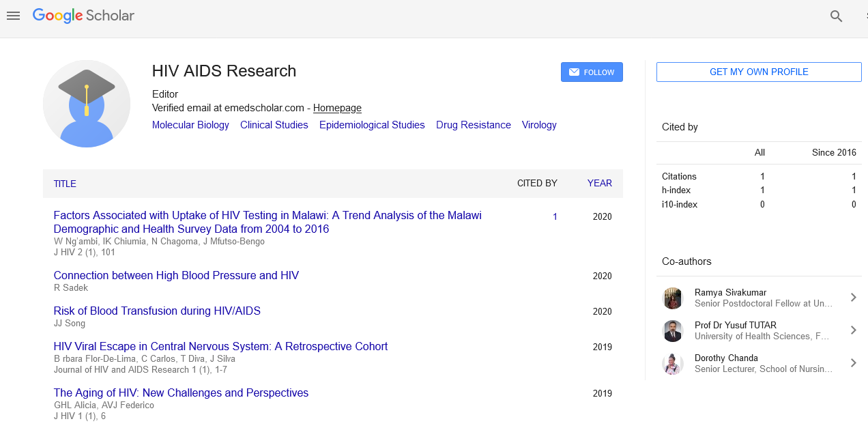Viewport: 868px width, 428px height.
Task: Sort publications by Title column
Action: click(x=65, y=184)
